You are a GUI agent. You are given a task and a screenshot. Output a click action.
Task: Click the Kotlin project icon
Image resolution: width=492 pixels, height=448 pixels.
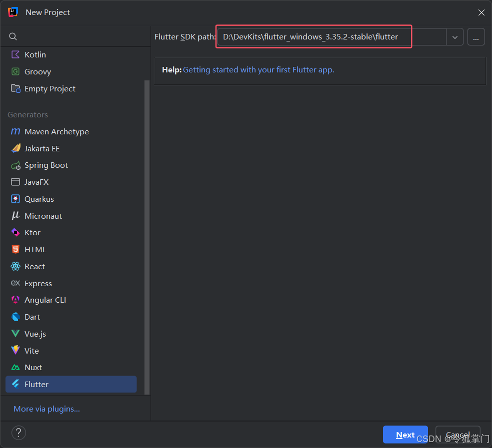pos(15,54)
